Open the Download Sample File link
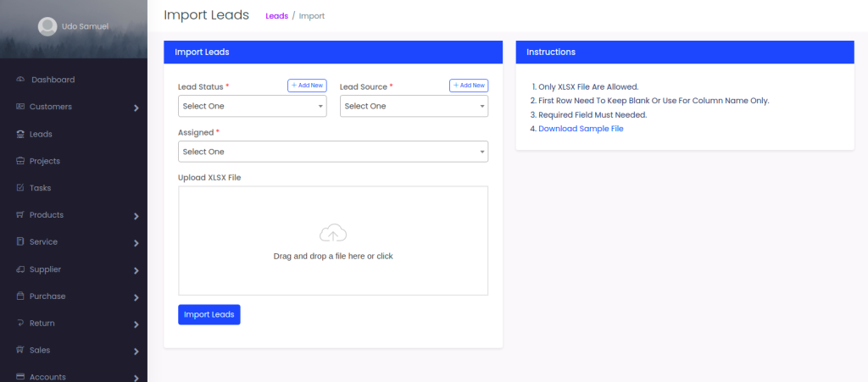Viewport: 868px width, 382px height. pyautogui.click(x=581, y=129)
